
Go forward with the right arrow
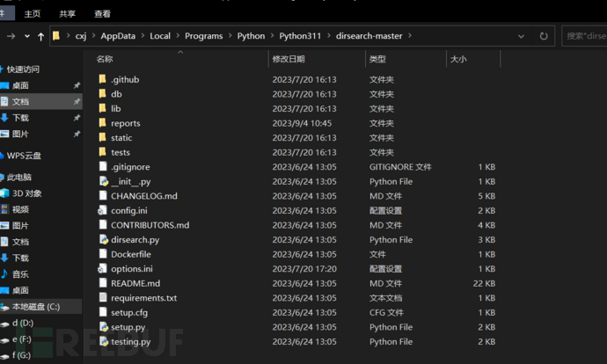[x=11, y=36]
